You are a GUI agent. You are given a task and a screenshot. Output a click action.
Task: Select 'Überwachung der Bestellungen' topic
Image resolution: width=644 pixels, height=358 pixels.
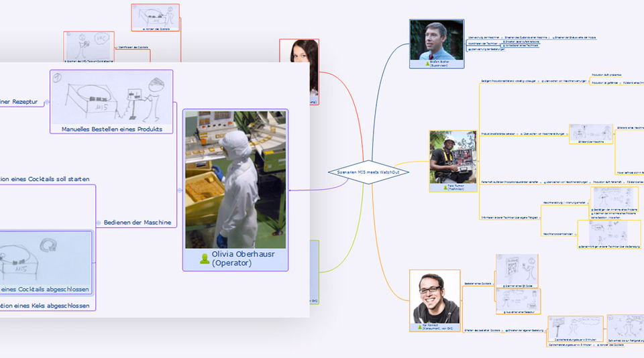coord(488,49)
